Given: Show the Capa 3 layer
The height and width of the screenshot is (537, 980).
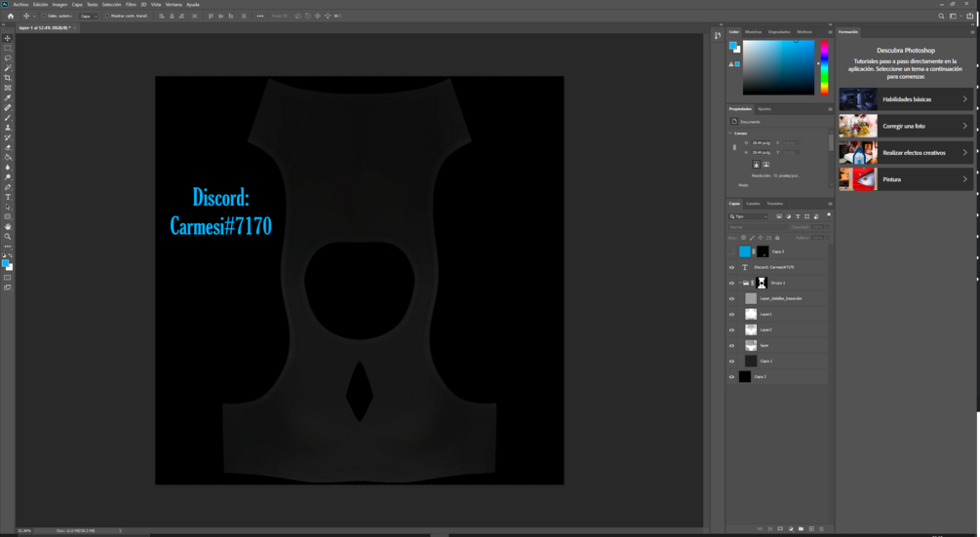Looking at the screenshot, I should [732, 251].
